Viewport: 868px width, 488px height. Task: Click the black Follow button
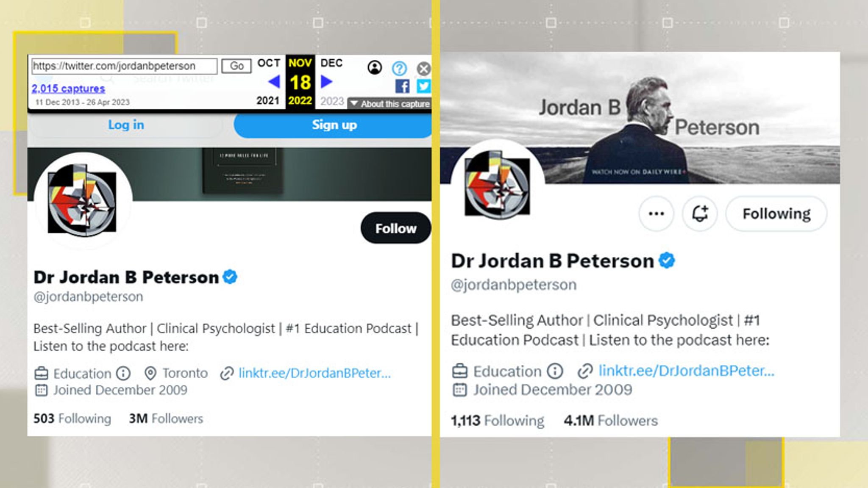(396, 228)
